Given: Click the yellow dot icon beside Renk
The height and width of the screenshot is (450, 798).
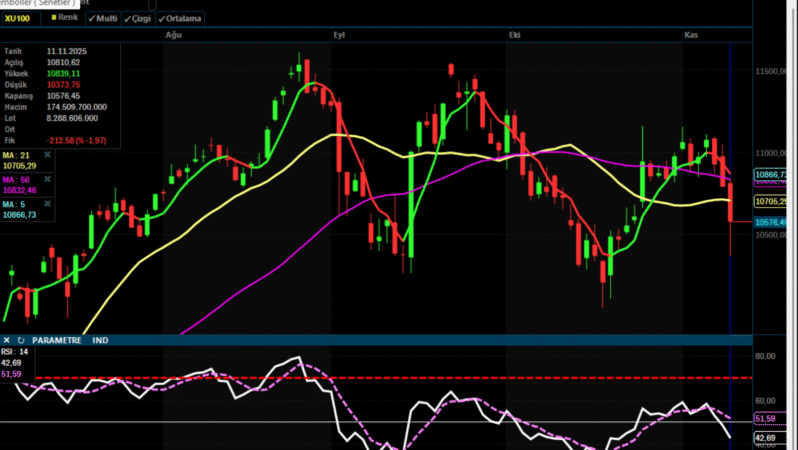Looking at the screenshot, I should [x=52, y=18].
